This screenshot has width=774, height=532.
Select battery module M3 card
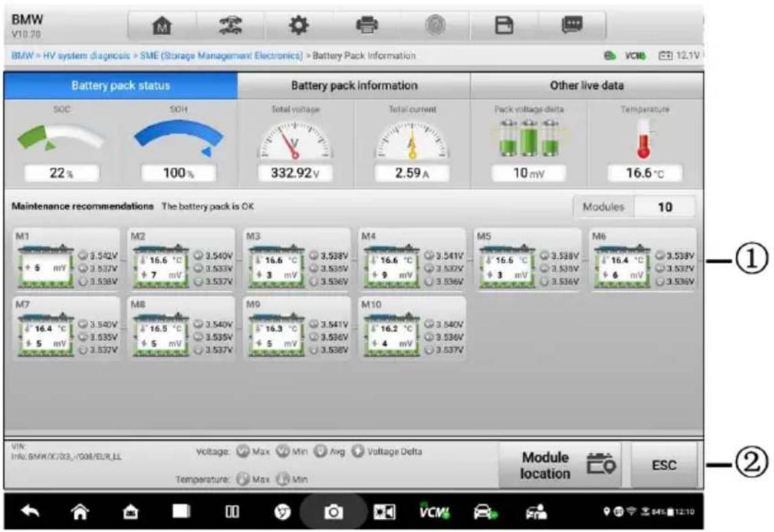click(x=296, y=260)
